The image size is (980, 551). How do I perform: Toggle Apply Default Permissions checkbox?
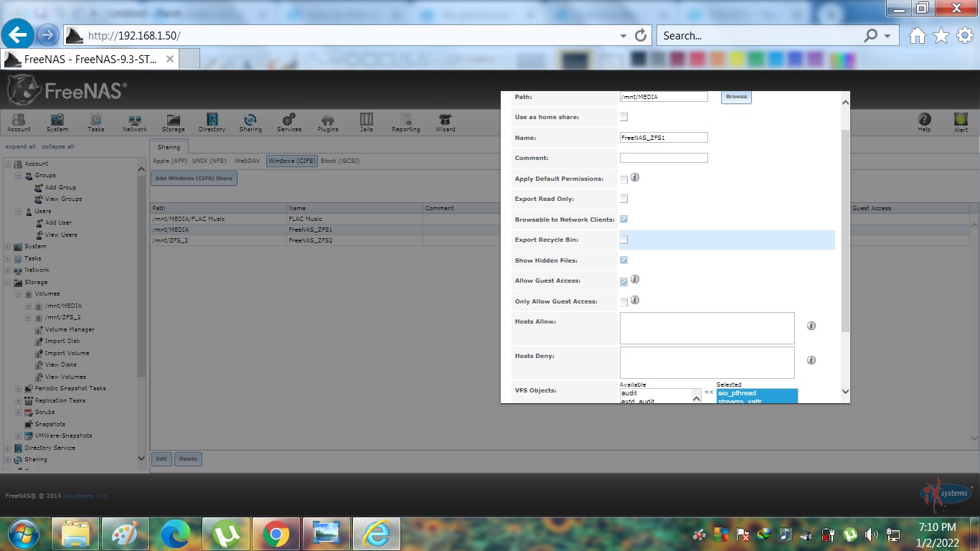[x=623, y=179]
